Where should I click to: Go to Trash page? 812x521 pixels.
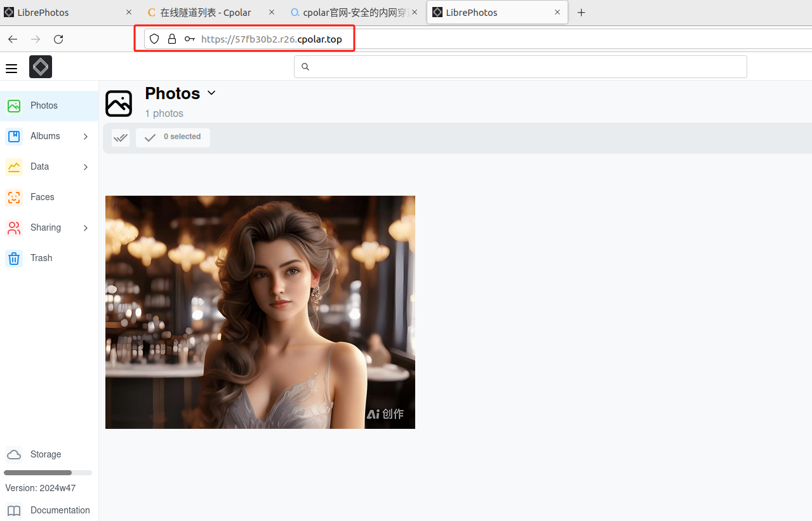[x=49, y=258]
